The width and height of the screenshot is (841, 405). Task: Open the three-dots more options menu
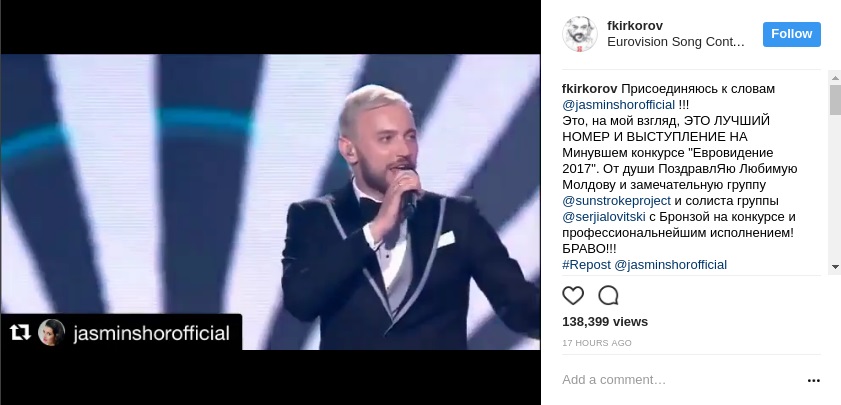coord(813,381)
